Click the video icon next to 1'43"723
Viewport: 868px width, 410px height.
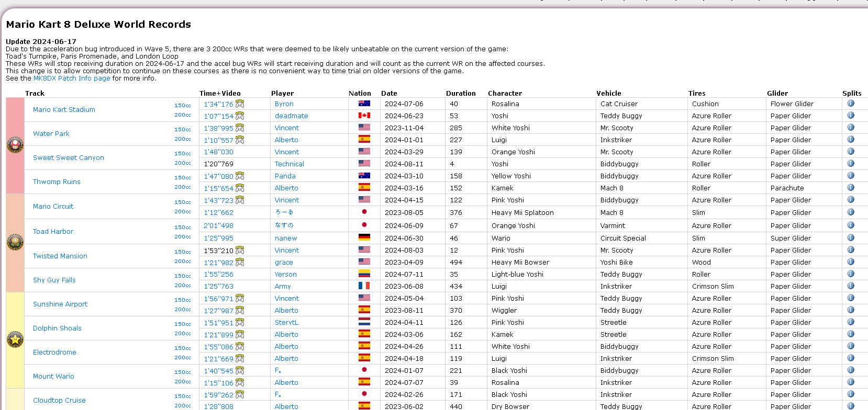point(240,200)
